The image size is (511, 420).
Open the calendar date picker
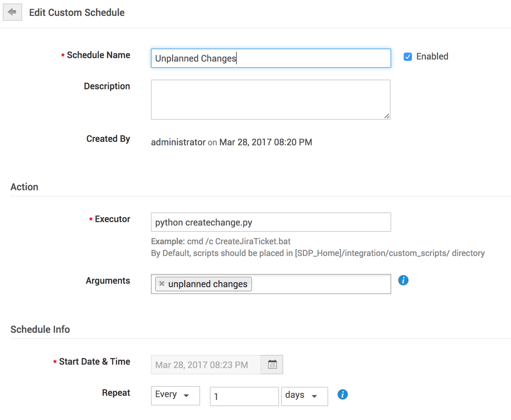click(272, 365)
